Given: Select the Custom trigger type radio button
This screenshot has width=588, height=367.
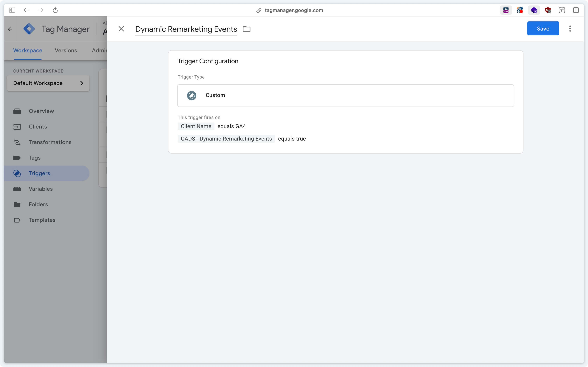Looking at the screenshot, I should click(x=192, y=95).
